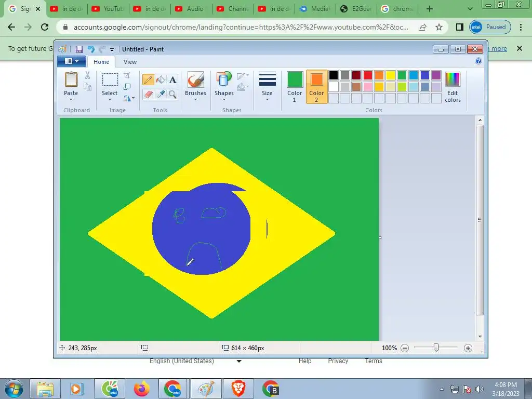Screen dimensions: 532x399
Task: Select Color 2 background box
Action: pyautogui.click(x=316, y=87)
